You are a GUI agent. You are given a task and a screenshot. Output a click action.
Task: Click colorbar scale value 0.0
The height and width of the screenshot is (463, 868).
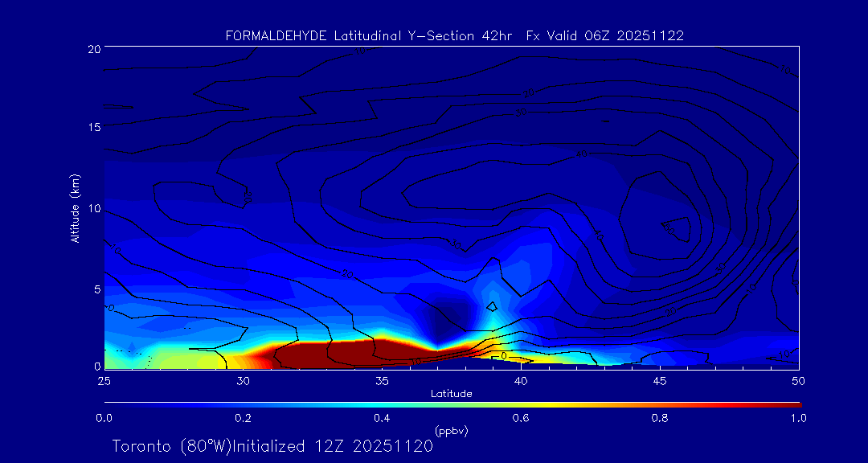104,418
